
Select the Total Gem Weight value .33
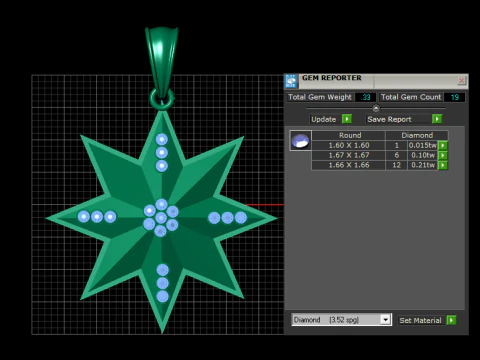pos(366,97)
